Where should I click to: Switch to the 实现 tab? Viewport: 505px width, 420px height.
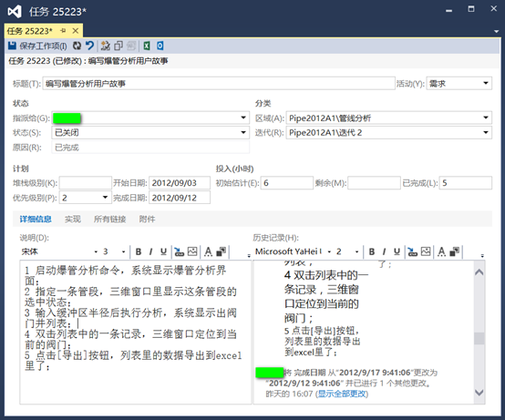point(73,220)
